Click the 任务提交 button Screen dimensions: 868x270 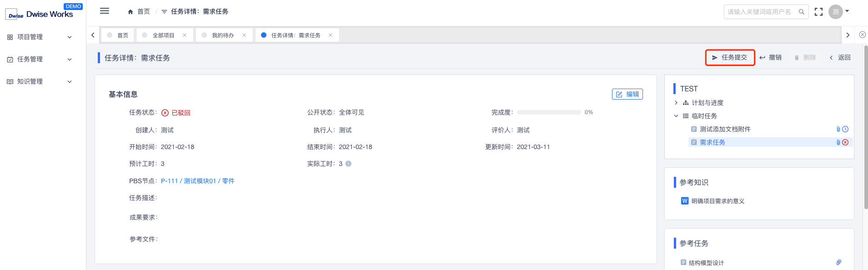click(730, 58)
